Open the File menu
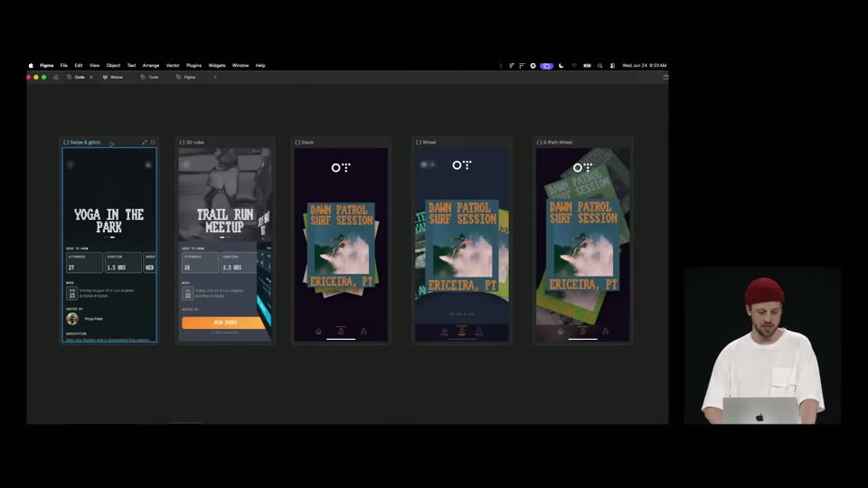This screenshot has width=868, height=488. [63, 65]
